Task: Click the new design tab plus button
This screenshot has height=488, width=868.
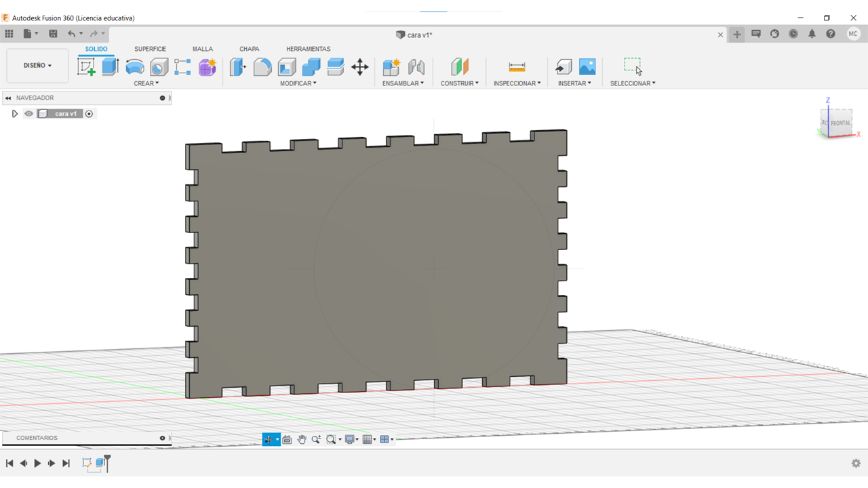Action: [737, 35]
